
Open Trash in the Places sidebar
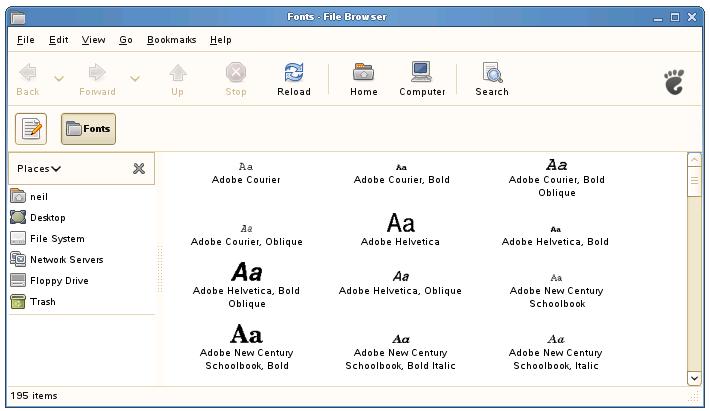42,302
